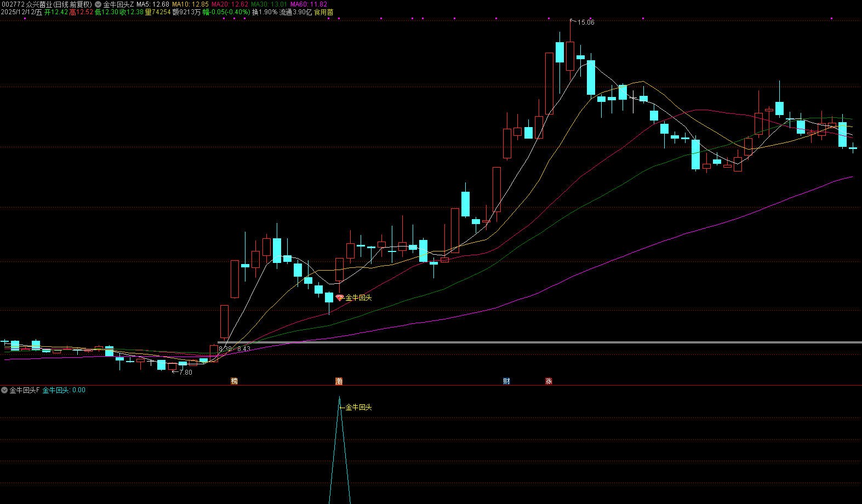This screenshot has width=862, height=504.
Task: Click the 高12.52 high price value
Action: pos(81,12)
